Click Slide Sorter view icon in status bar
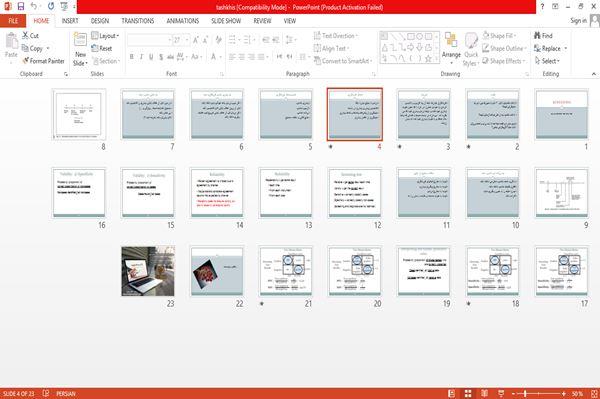600x399 pixels. tap(468, 393)
